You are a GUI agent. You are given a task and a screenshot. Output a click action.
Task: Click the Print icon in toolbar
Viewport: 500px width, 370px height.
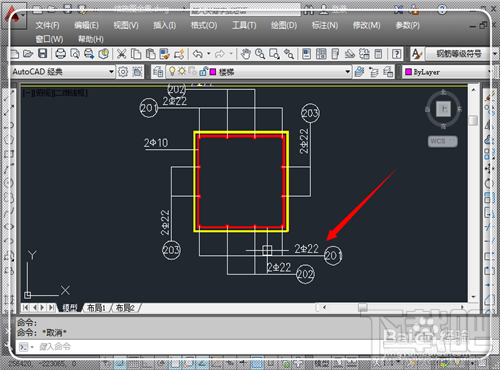[60, 54]
